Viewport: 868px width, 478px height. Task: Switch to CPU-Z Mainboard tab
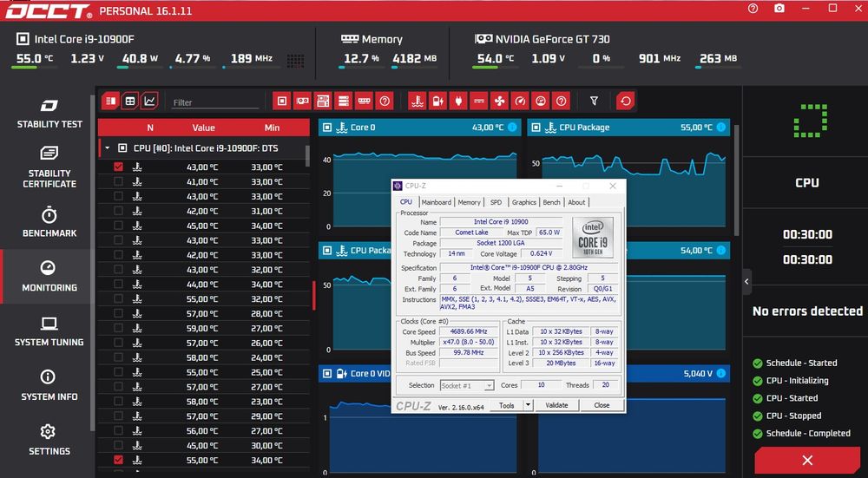[437, 202]
